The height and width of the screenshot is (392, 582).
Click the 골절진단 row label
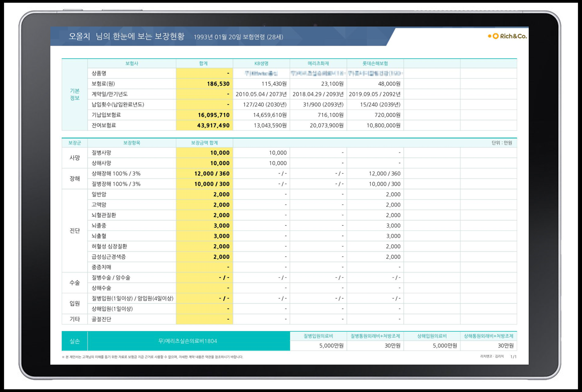[101, 319]
